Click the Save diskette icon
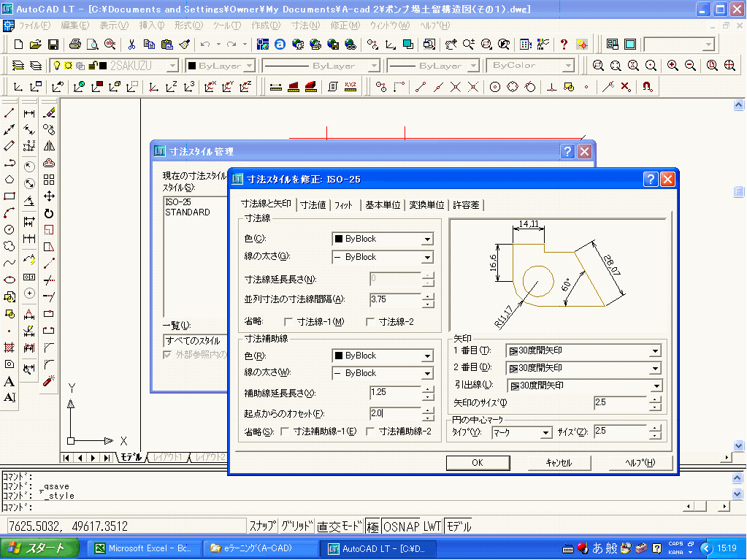Viewport: 747px width, 560px height. (53, 45)
